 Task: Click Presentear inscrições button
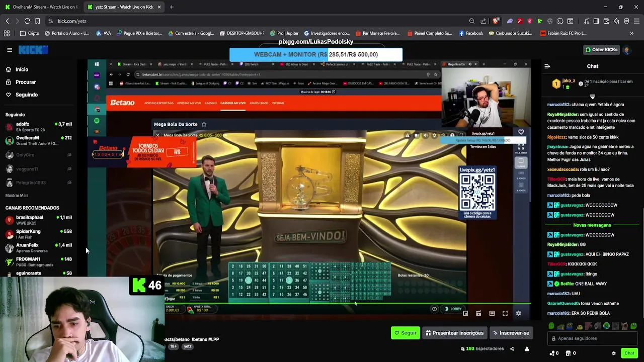454,333
